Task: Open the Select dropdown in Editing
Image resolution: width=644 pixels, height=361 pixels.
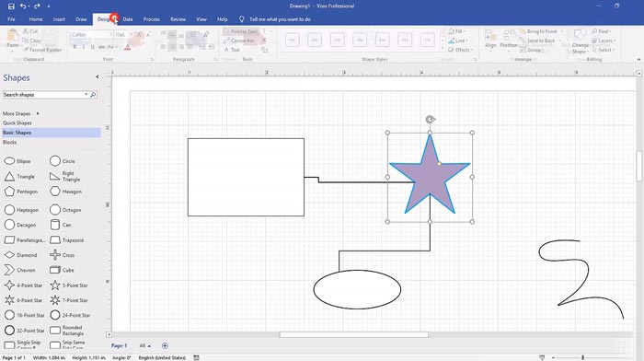Action: pos(603,50)
